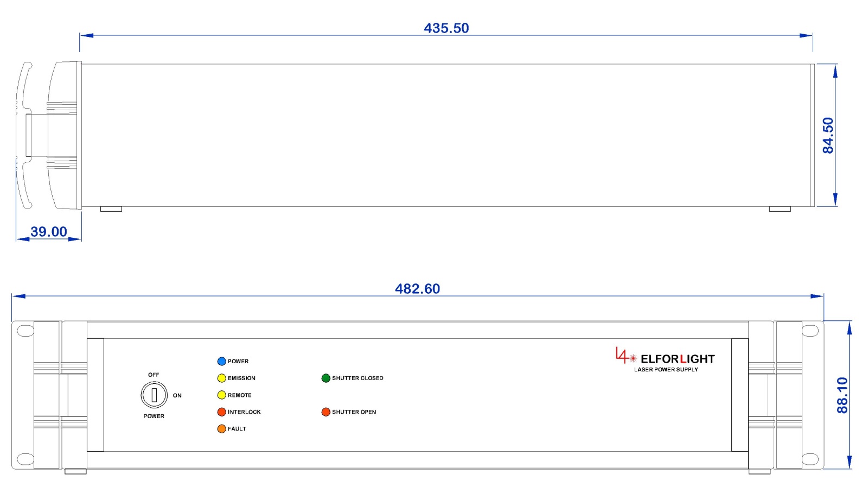Select the 88.10 height dimension
Image resolution: width=868 pixels, height=493 pixels.
[842, 395]
